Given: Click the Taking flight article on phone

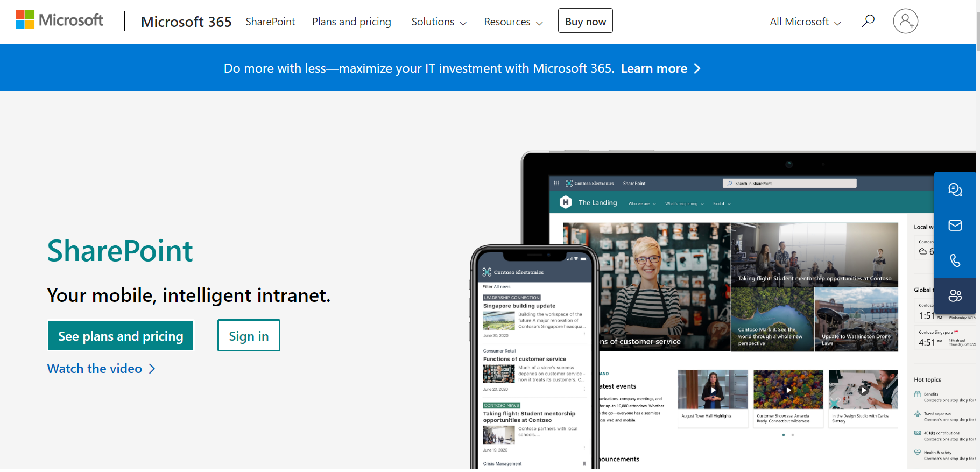Looking at the screenshot, I should click(529, 417).
